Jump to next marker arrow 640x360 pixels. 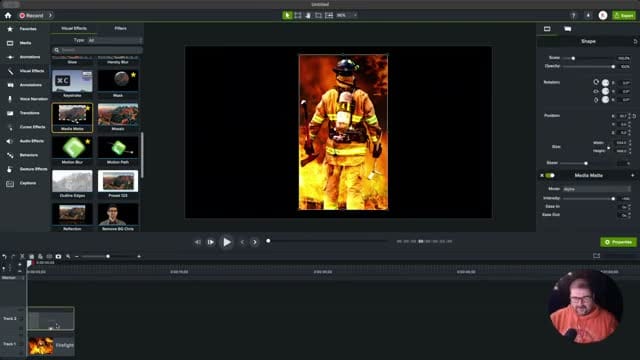click(x=254, y=242)
